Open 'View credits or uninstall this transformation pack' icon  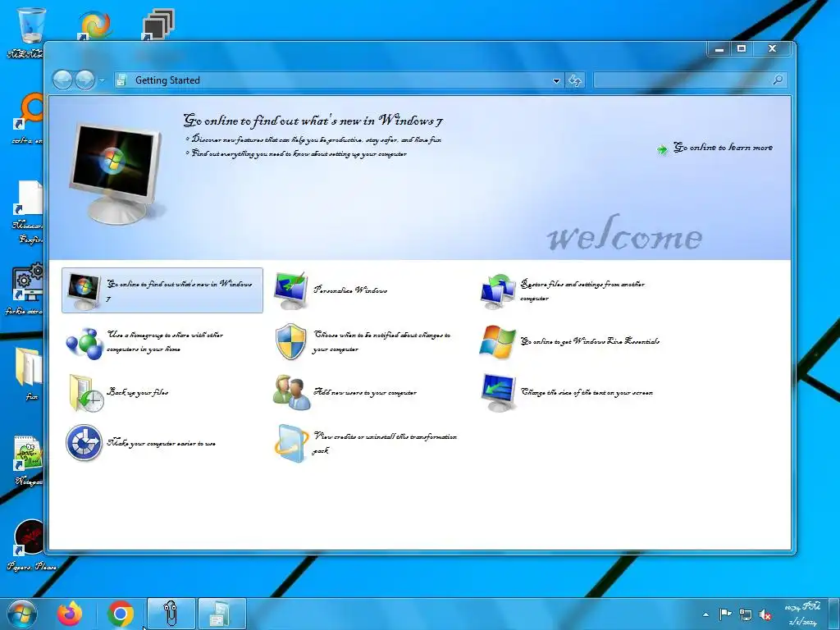point(292,443)
